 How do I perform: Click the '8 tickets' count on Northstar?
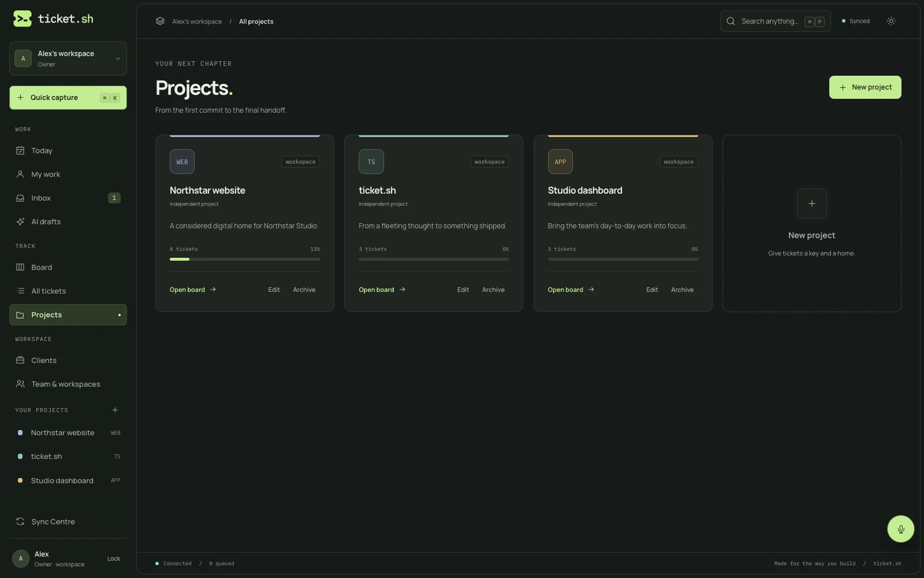click(x=184, y=249)
